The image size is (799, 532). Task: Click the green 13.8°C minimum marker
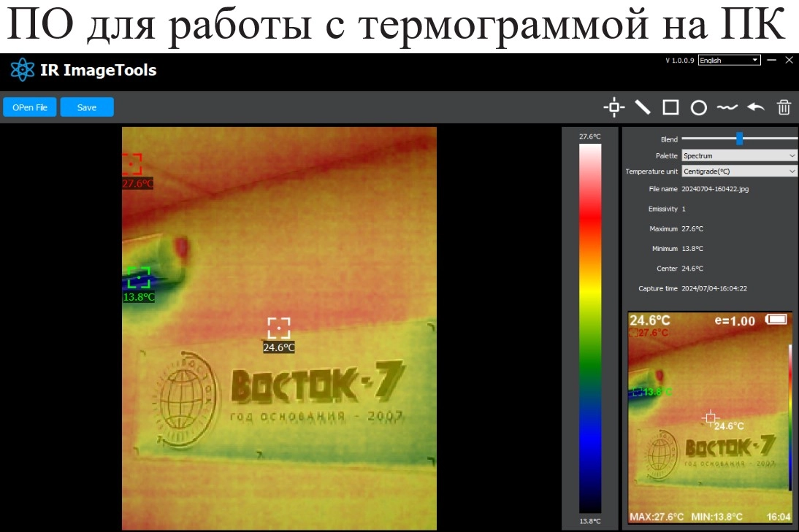139,278
